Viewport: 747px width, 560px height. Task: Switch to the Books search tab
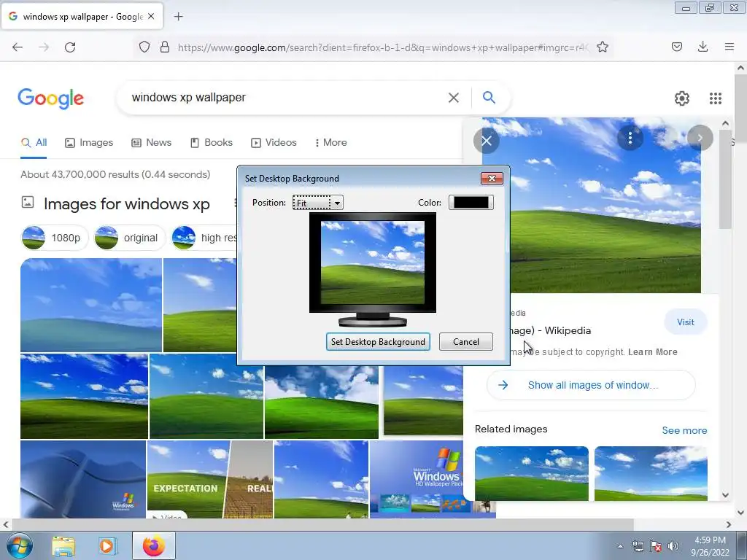click(212, 142)
